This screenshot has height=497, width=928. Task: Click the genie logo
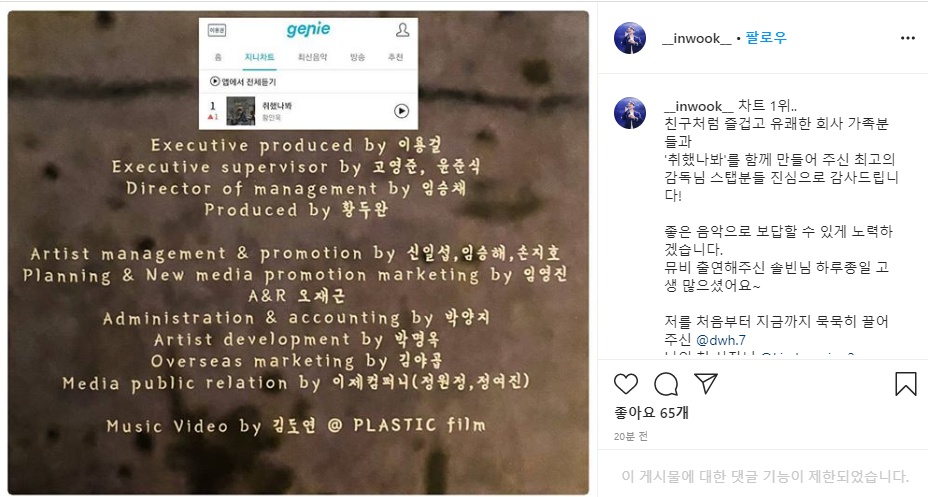click(x=308, y=30)
